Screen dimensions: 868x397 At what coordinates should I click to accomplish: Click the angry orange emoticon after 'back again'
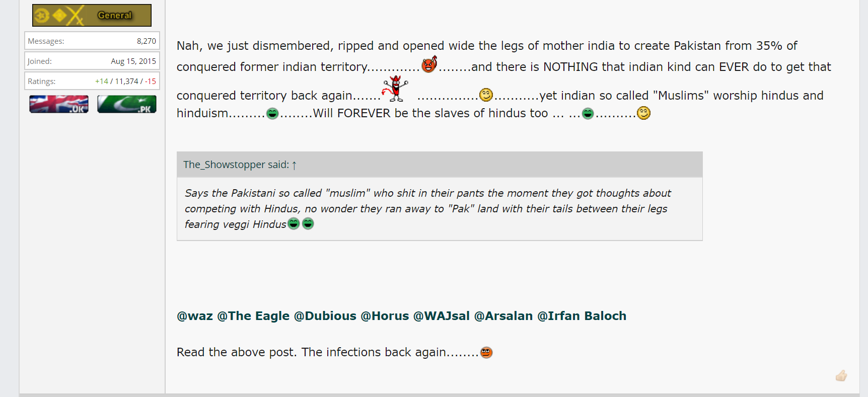pos(486,352)
